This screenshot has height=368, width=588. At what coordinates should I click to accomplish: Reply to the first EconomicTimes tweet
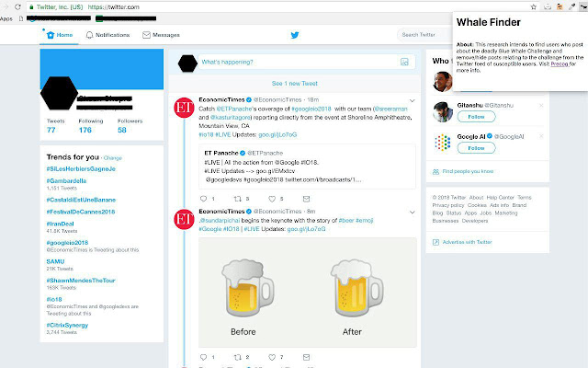(x=203, y=199)
